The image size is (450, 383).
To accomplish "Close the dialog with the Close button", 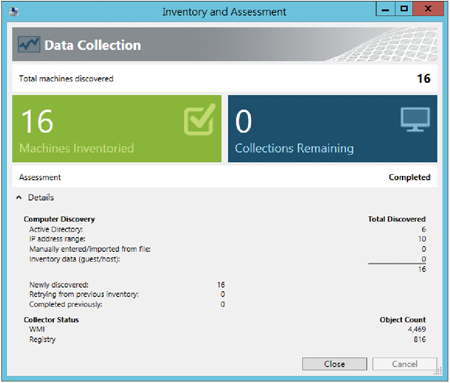I will [334, 364].
